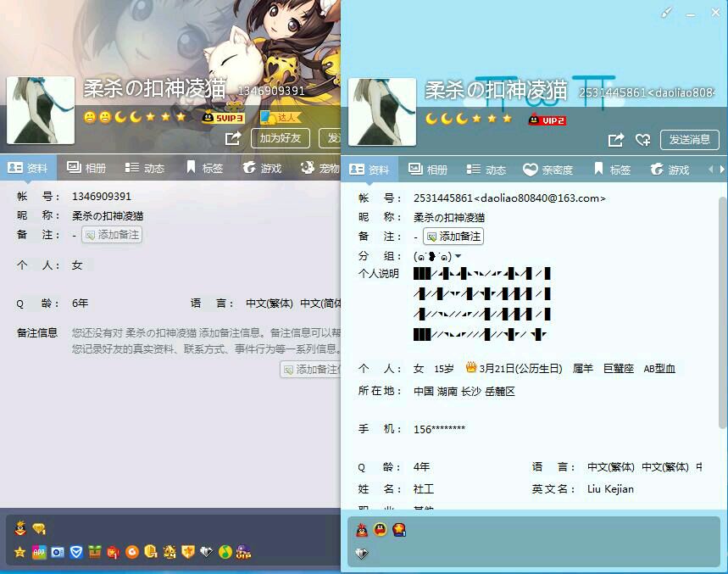Click the green grass block icon
This screenshot has width=728, height=574.
[95, 552]
